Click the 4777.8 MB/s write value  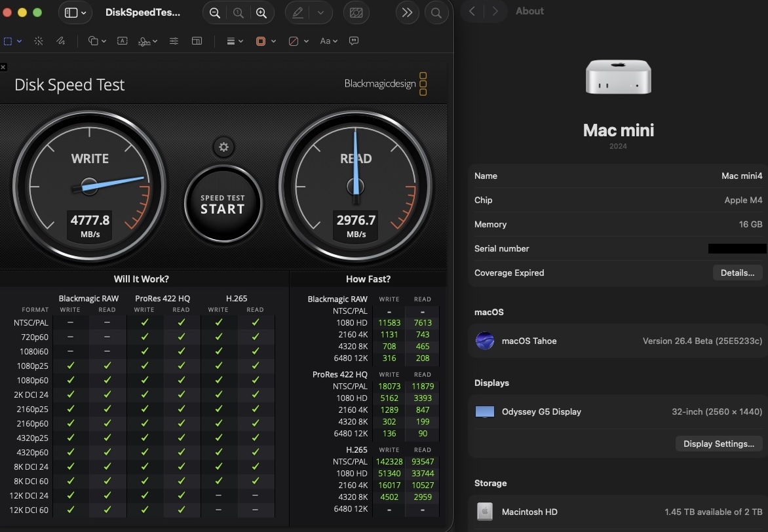coord(90,226)
